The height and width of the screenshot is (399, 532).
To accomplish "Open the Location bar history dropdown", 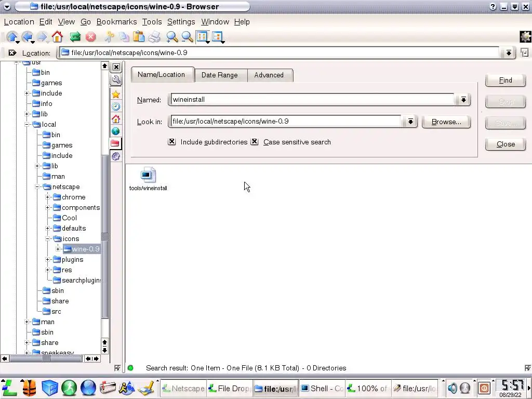I will [509, 53].
